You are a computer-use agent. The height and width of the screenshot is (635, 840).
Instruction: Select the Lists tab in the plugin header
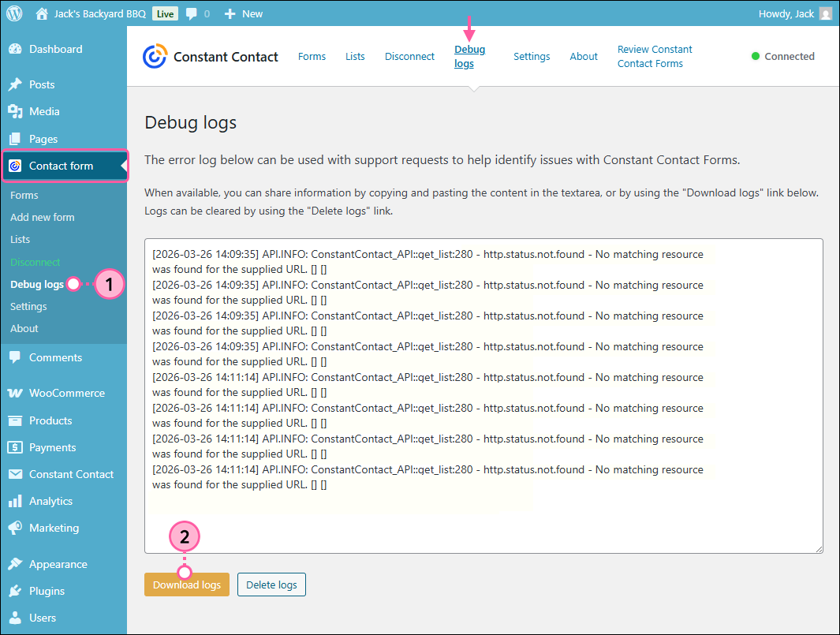[x=355, y=56]
